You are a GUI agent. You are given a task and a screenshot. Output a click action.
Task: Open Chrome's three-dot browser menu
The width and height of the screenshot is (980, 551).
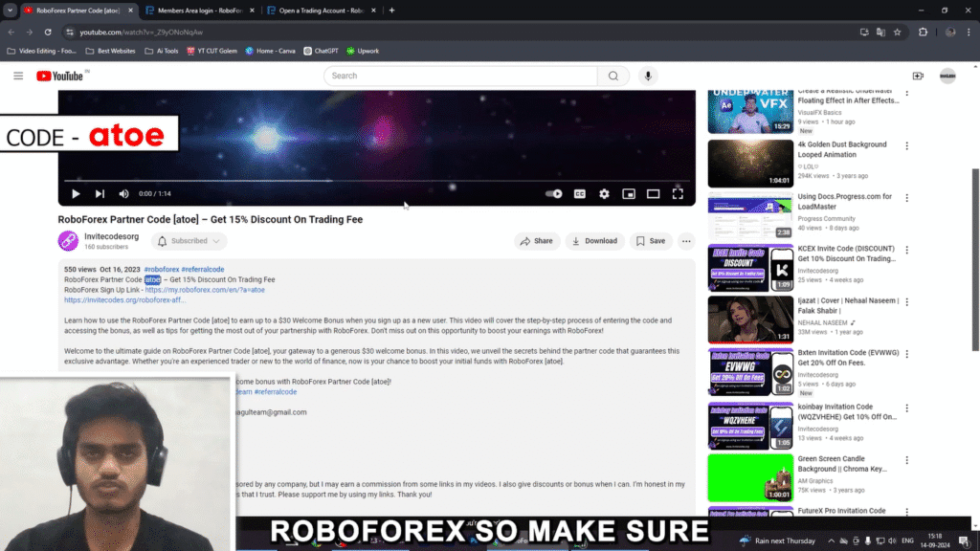pyautogui.click(x=968, y=31)
